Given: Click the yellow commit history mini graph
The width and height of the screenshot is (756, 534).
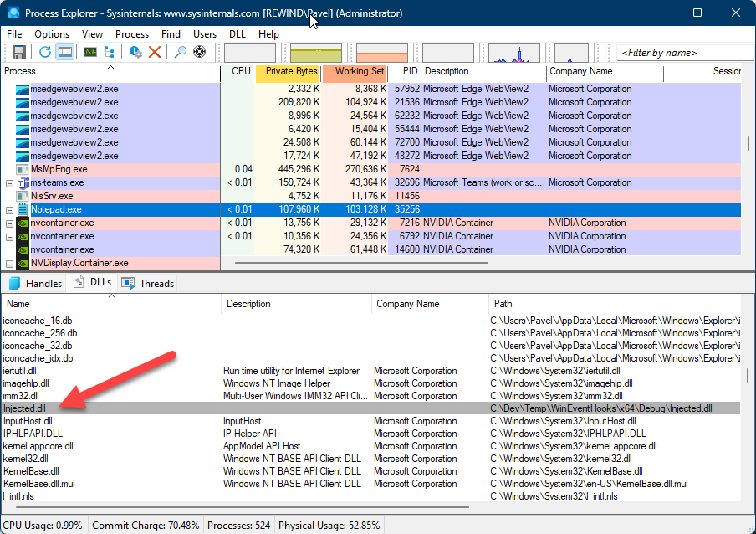Looking at the screenshot, I should (316, 53).
